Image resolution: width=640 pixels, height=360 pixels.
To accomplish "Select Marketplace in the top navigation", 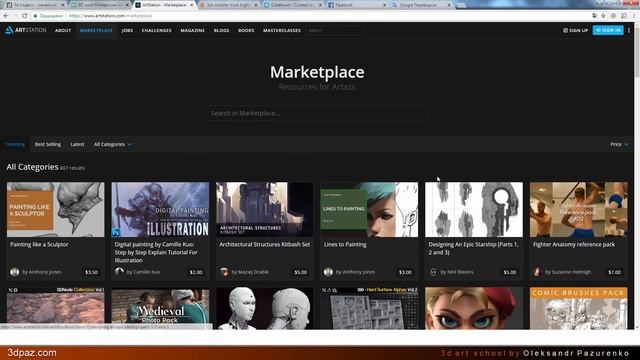I will coord(96,30).
